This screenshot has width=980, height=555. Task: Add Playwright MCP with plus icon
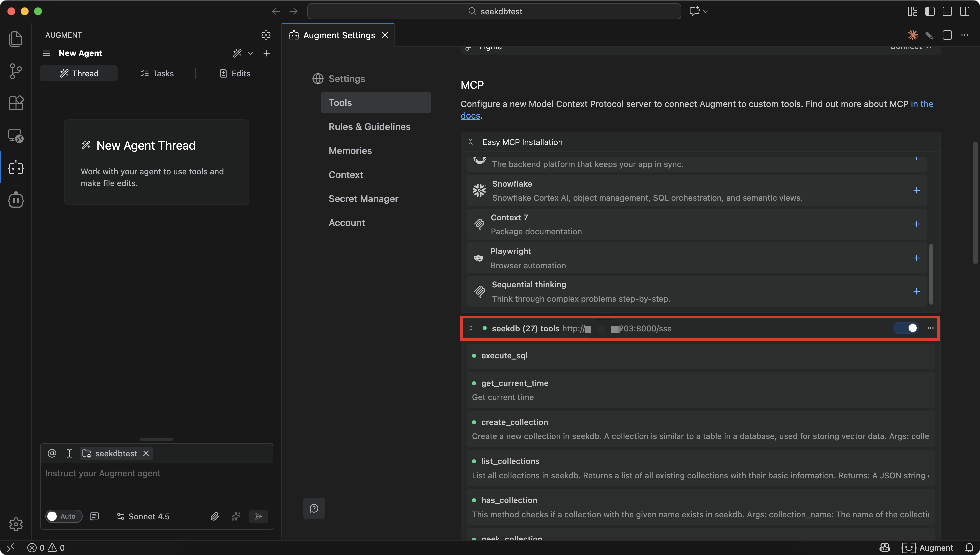[916, 258]
